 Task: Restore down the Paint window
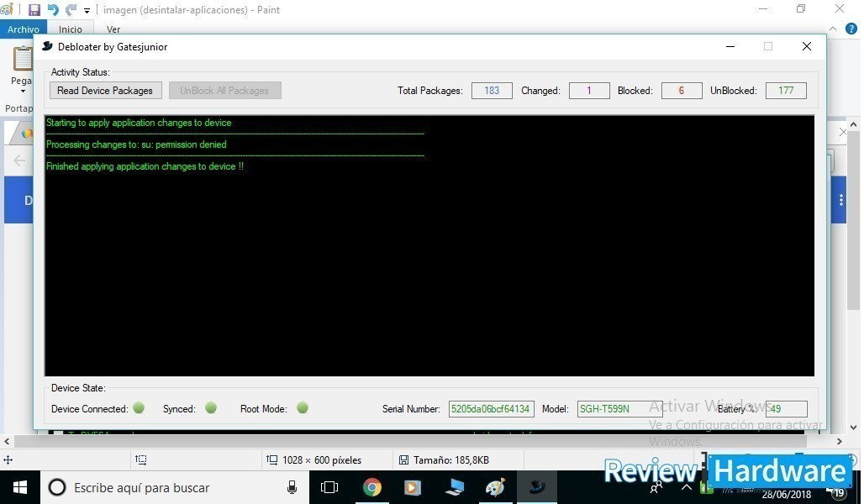(x=801, y=9)
